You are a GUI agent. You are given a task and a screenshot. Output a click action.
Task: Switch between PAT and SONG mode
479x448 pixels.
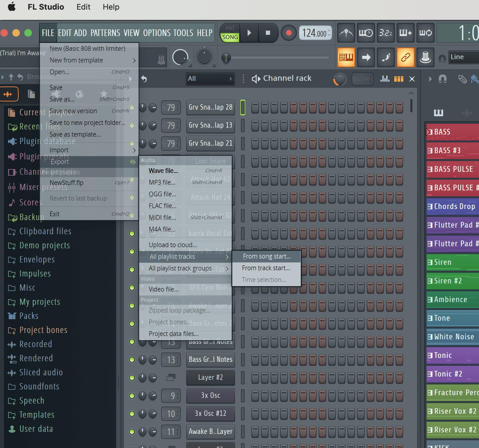click(x=230, y=33)
